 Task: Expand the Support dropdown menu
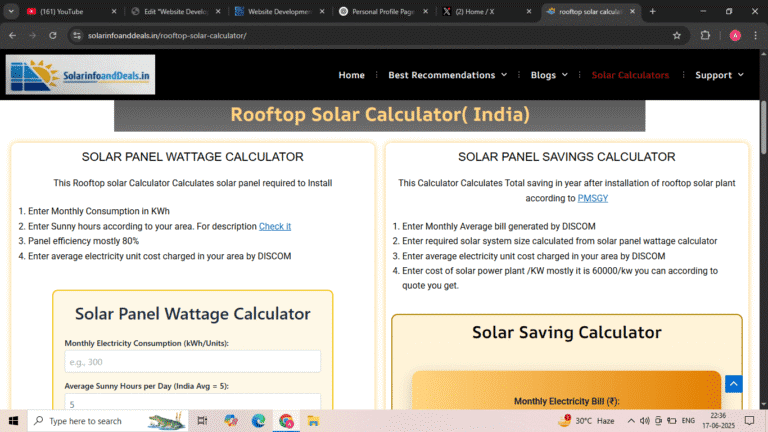pyautogui.click(x=719, y=75)
